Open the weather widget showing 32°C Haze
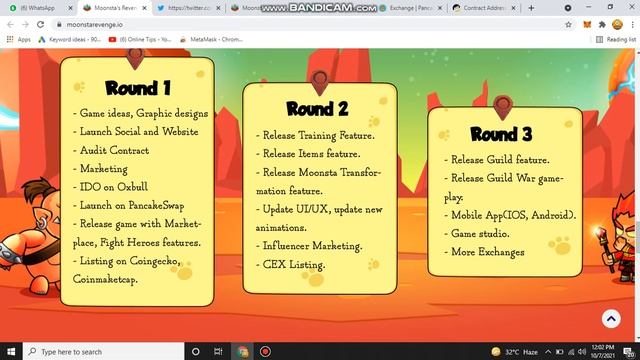Image resolution: width=640 pixels, height=360 pixels. pos(514,351)
